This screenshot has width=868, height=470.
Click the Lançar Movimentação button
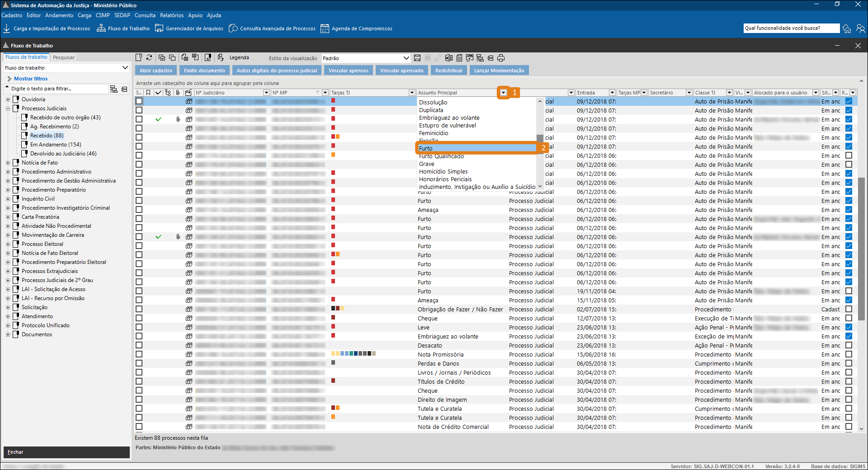(499, 70)
